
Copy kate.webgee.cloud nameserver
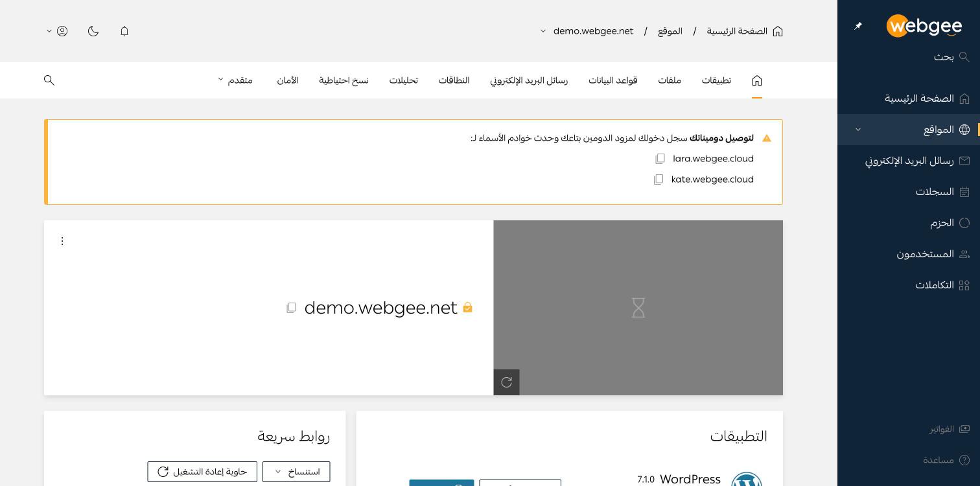[659, 179]
